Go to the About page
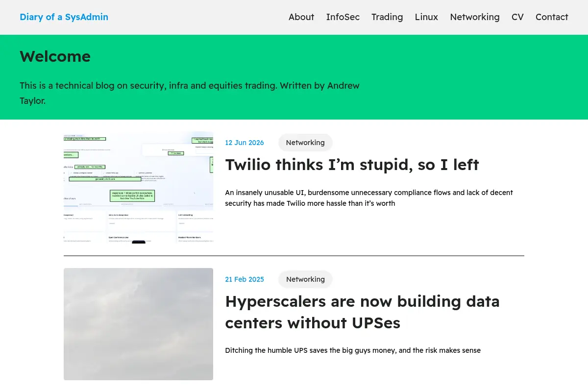588x392 pixels. pyautogui.click(x=301, y=17)
